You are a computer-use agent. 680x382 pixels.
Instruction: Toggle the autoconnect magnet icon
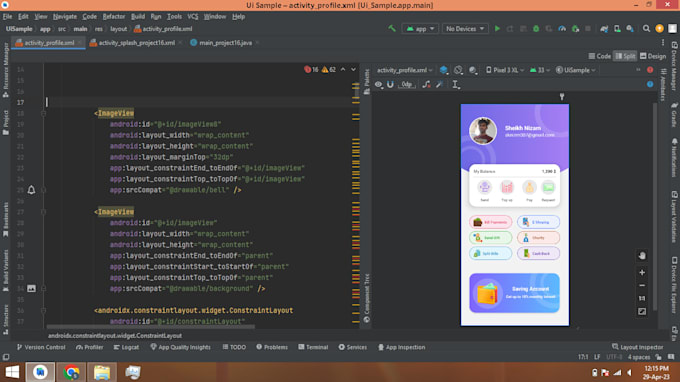click(390, 85)
